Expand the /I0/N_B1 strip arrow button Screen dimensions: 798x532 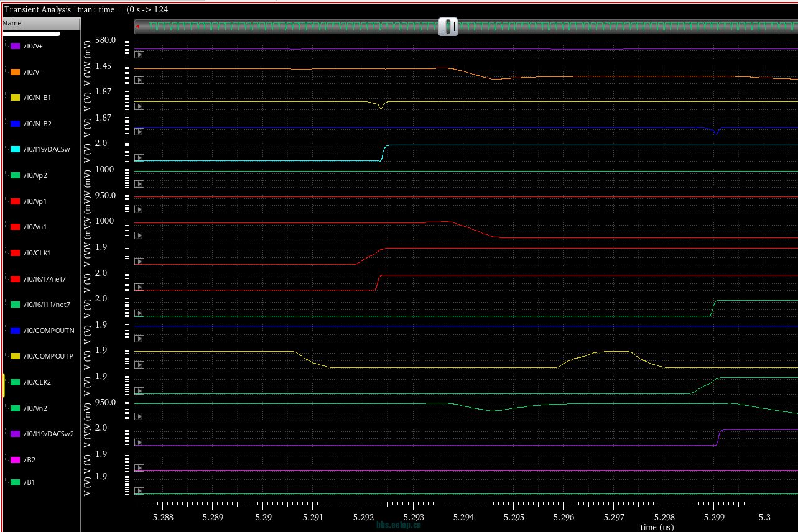pyautogui.click(x=139, y=106)
